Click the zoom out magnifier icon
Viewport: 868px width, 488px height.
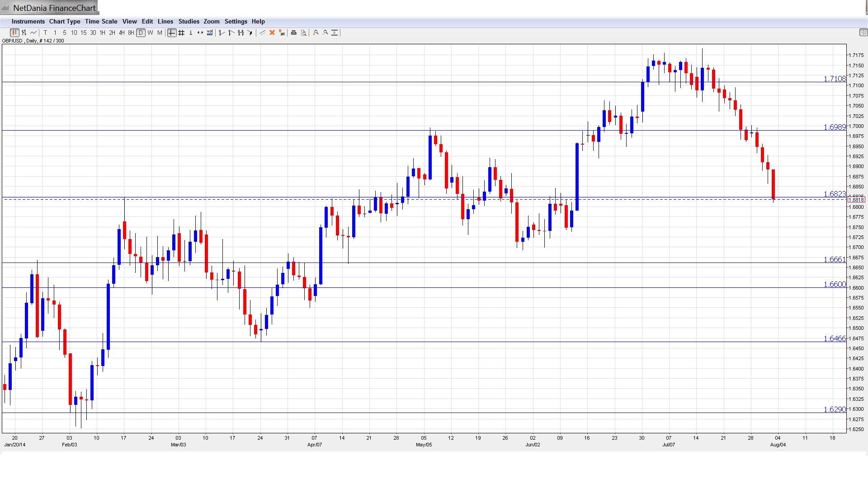coord(325,33)
